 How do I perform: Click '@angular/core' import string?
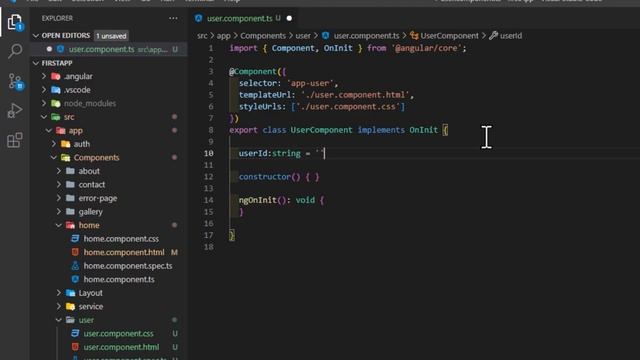[426, 48]
